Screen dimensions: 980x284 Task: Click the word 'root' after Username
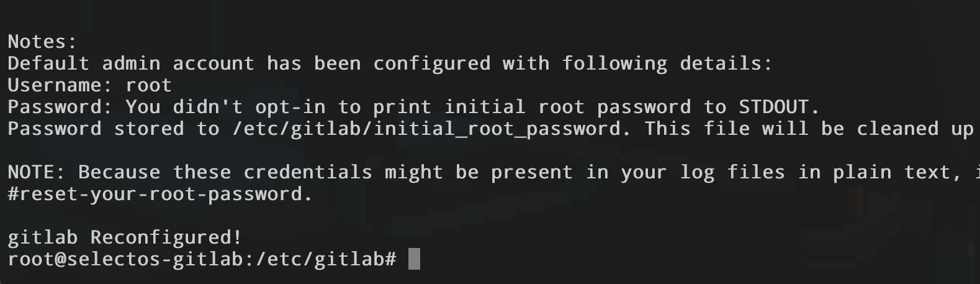148,85
